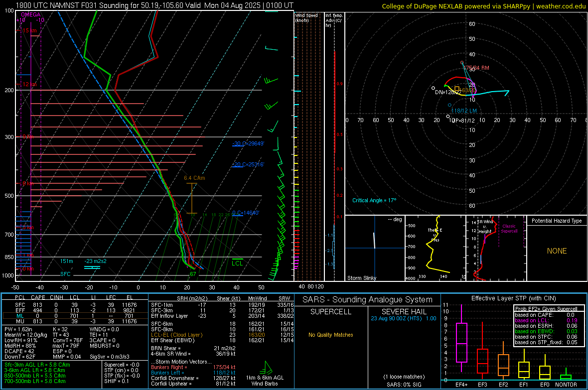The image size is (588, 390).
Task: Select the Critical Angle = 17° readout
Action: click(374, 200)
